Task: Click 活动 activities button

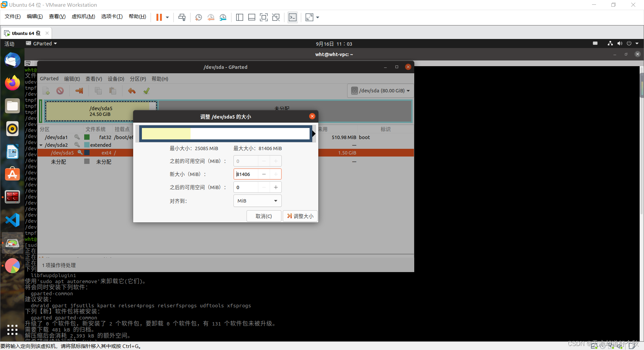Action: [9, 44]
